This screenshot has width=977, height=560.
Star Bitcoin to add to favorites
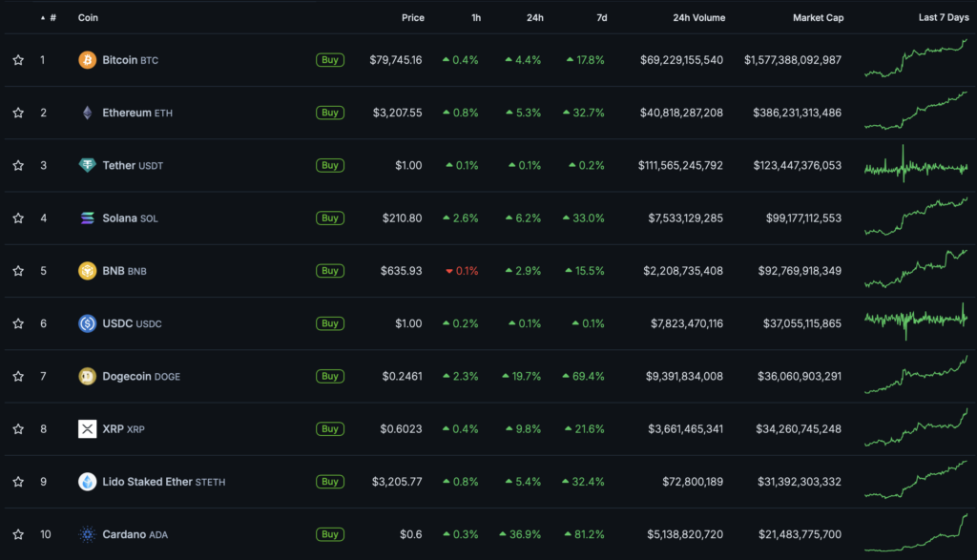click(18, 60)
